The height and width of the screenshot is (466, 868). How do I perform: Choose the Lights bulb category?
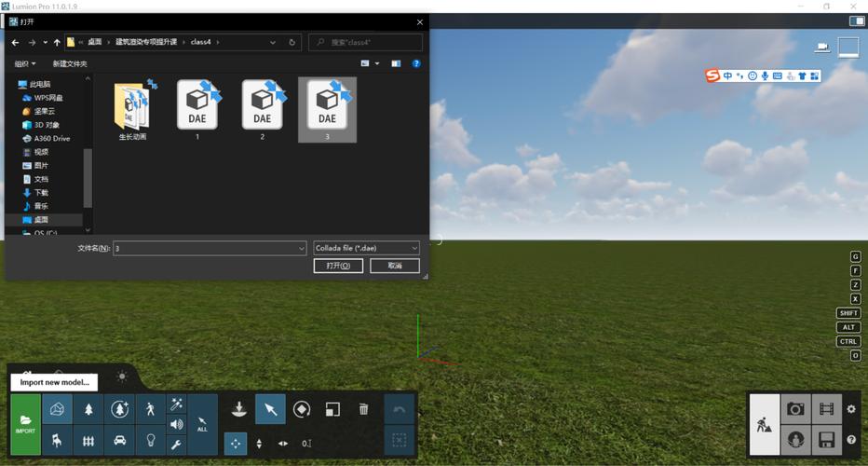click(x=150, y=440)
